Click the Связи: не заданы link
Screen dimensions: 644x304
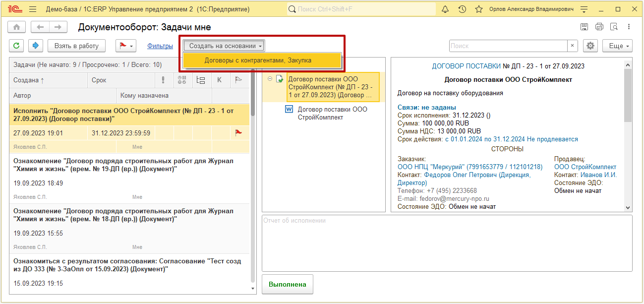(x=427, y=107)
